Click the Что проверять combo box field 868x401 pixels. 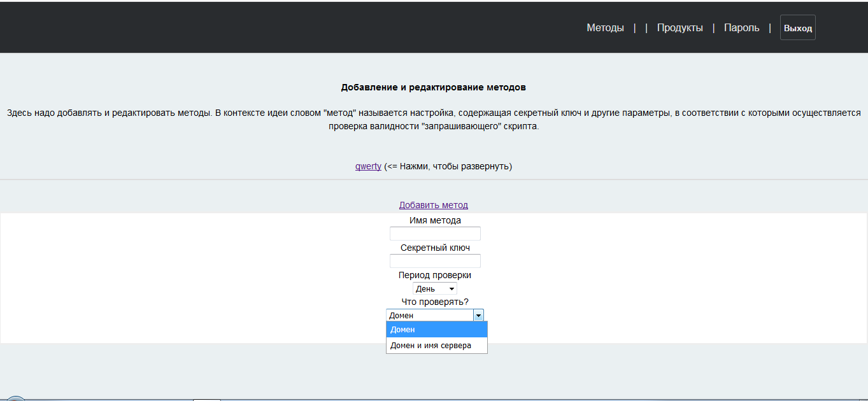(x=430, y=315)
